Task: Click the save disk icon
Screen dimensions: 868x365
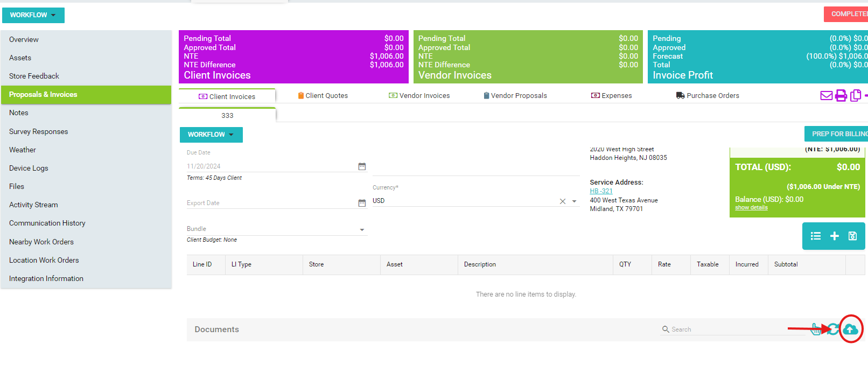Action: tap(852, 236)
